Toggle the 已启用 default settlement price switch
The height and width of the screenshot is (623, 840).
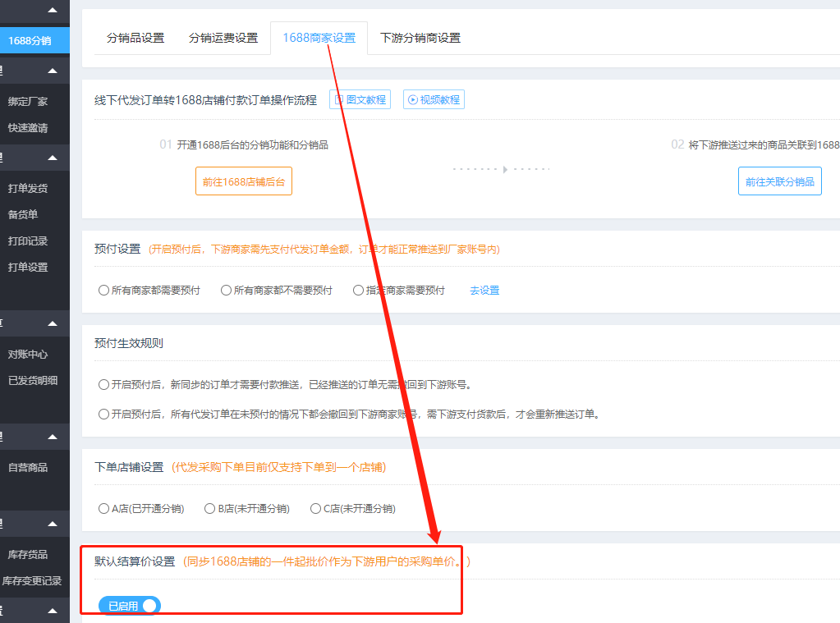(x=130, y=606)
